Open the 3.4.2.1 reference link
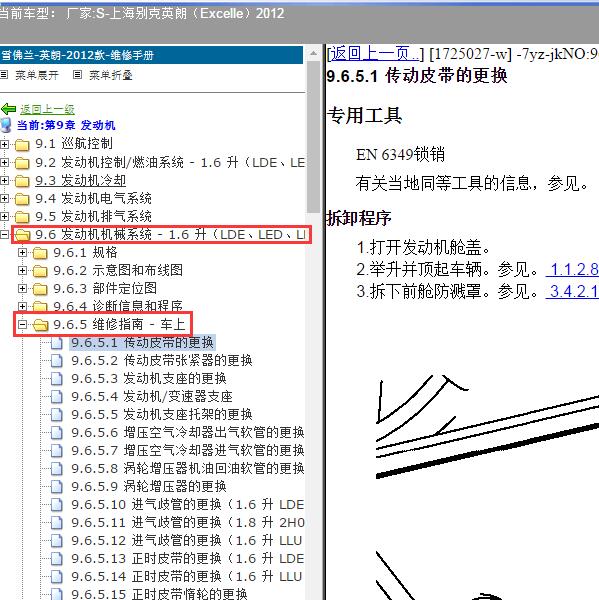This screenshot has width=599, height=600. tap(573, 292)
